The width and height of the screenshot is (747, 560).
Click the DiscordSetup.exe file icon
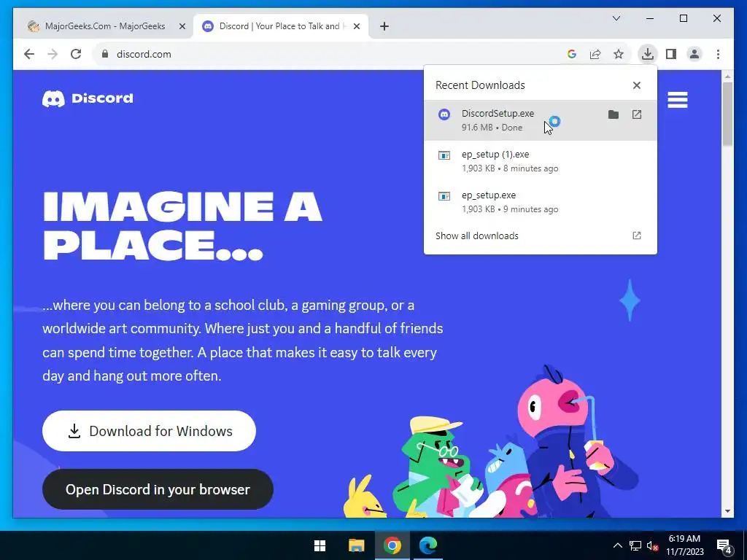pyautogui.click(x=444, y=114)
